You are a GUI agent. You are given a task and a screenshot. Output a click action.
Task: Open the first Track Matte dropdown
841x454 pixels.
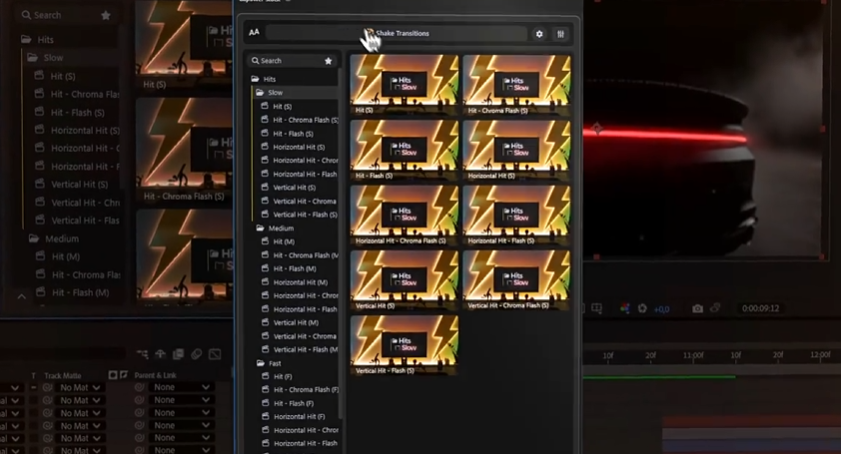[81, 387]
